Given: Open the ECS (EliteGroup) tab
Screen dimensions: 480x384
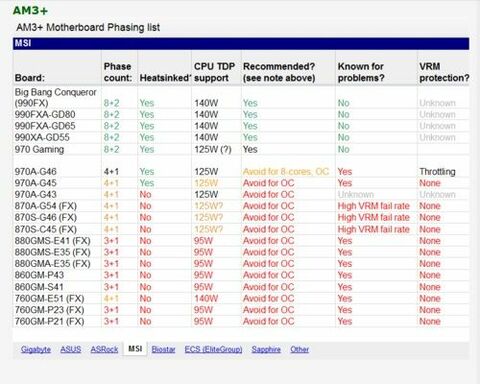Looking at the screenshot, I should [213, 349].
